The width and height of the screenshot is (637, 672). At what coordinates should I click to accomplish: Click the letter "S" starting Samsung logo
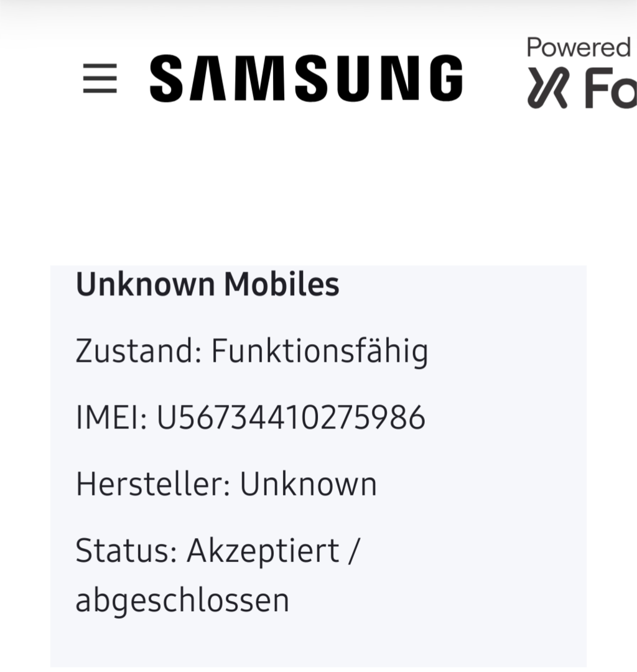(168, 78)
